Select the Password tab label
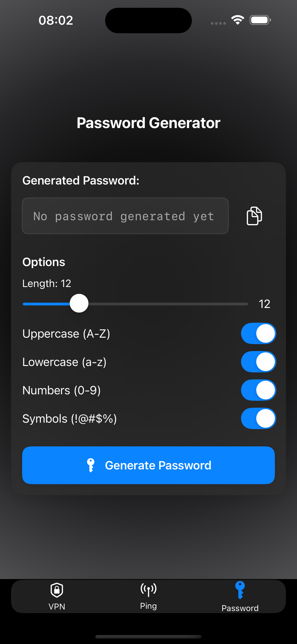 pyautogui.click(x=240, y=608)
